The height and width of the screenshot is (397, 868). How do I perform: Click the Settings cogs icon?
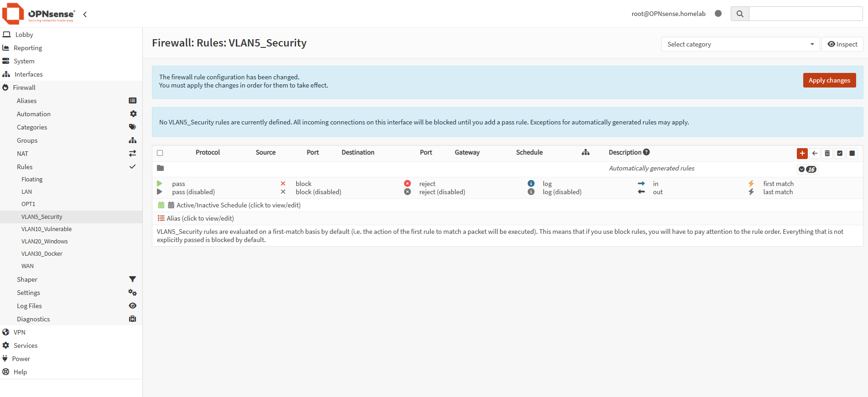tap(133, 293)
